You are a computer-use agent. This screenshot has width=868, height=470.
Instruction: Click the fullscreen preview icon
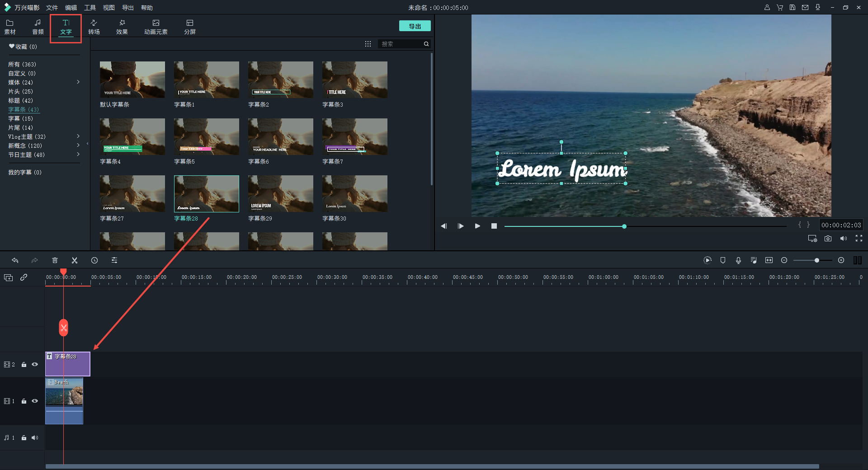coord(859,239)
